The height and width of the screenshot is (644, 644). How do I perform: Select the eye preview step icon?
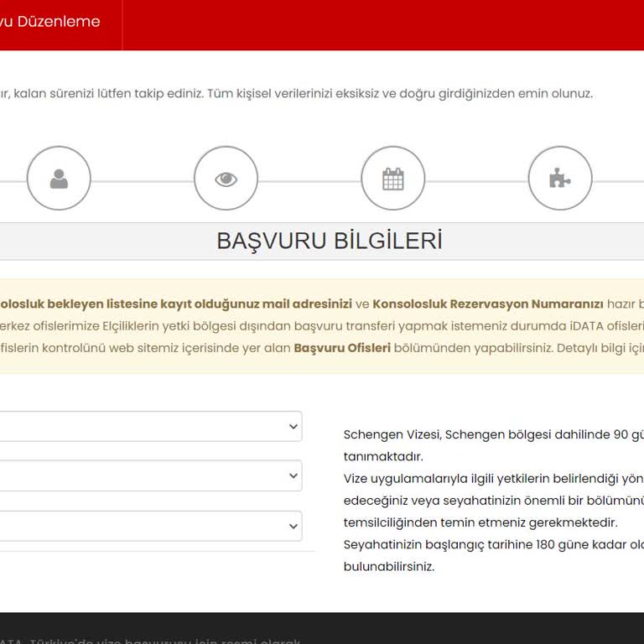point(226,179)
